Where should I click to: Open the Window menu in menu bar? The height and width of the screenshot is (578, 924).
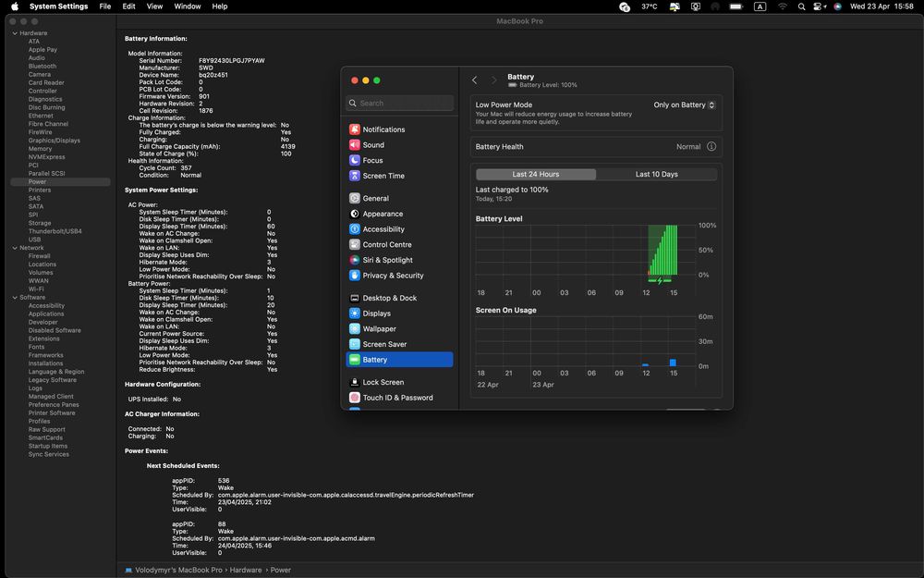point(188,6)
